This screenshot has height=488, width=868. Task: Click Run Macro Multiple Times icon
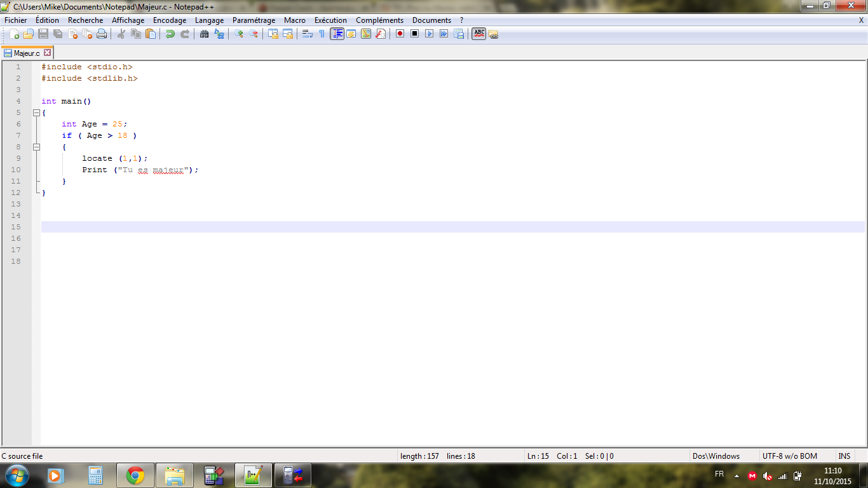(x=444, y=34)
